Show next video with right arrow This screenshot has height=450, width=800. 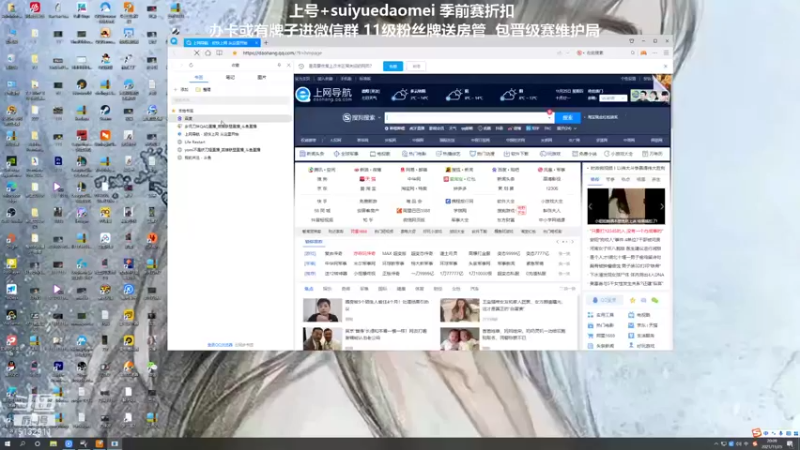pos(662,207)
